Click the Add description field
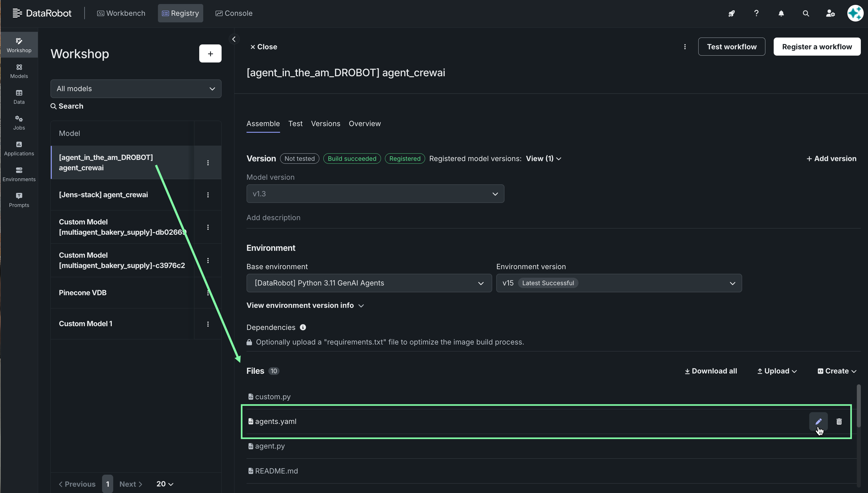The height and width of the screenshot is (493, 868). (273, 217)
